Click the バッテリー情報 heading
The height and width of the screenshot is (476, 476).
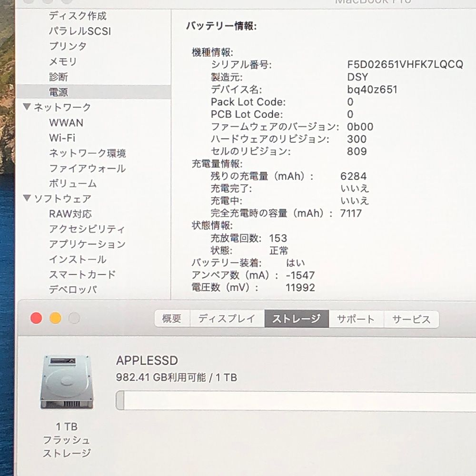click(221, 26)
